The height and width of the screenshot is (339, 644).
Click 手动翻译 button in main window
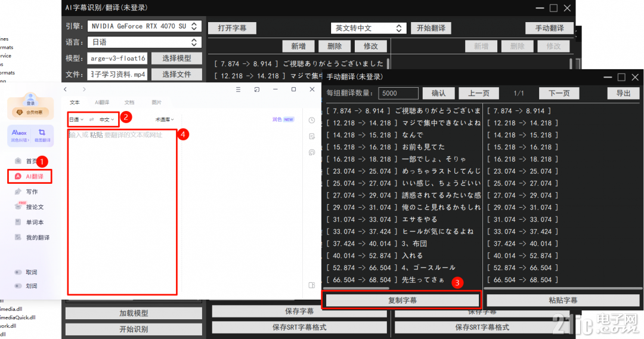pyautogui.click(x=550, y=28)
